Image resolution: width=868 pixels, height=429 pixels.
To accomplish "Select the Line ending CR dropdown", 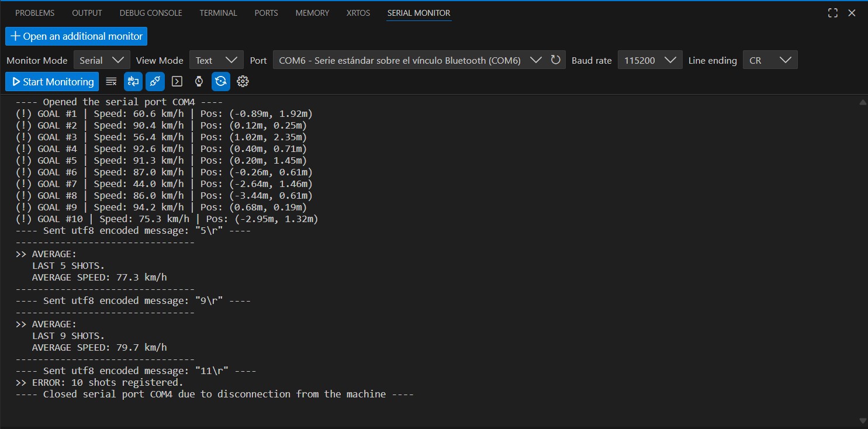I will tap(770, 60).
